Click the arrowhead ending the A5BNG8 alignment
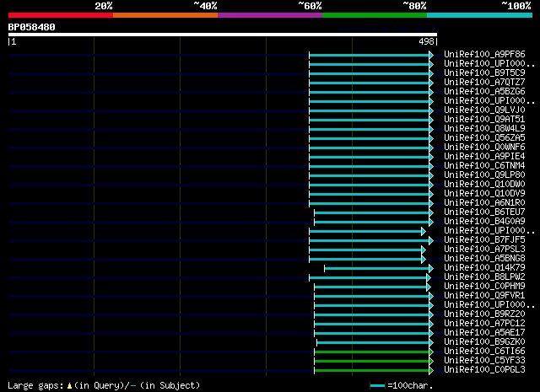The width and height of the screenshot is (540, 392). click(x=424, y=260)
